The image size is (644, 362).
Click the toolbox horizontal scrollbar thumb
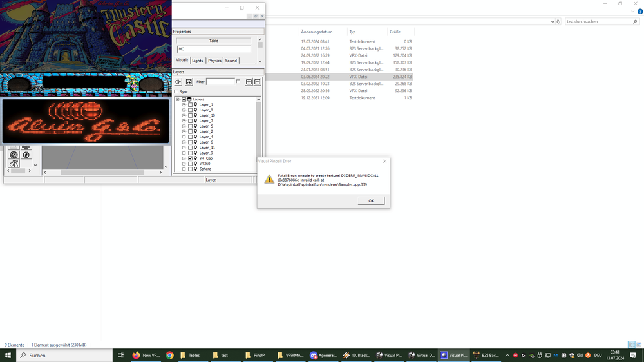coord(17,171)
